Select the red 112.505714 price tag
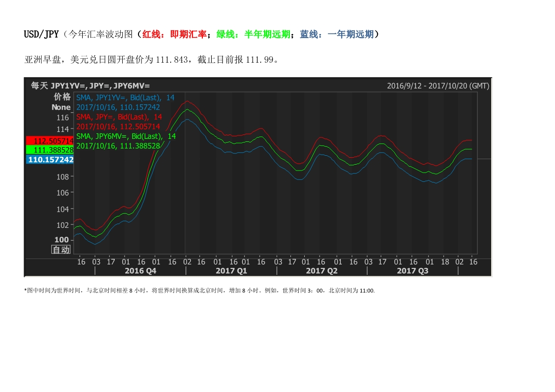Screen dimensions: 555x392 (50, 141)
